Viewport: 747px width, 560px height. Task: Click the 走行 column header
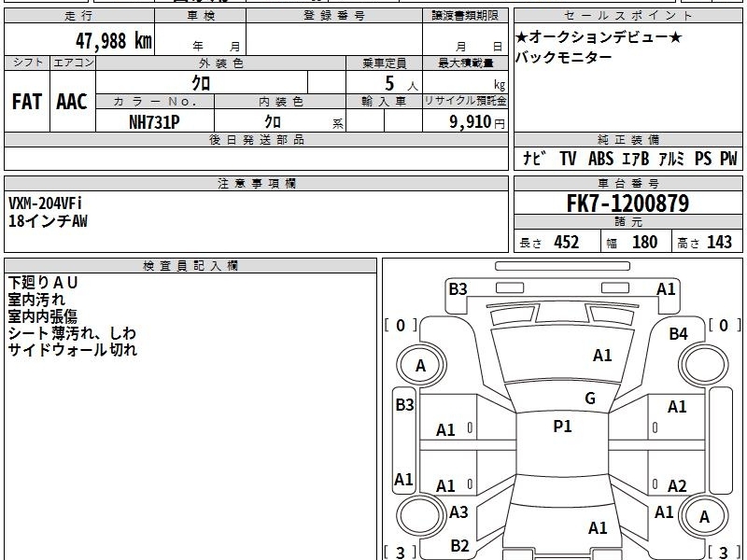point(79,16)
